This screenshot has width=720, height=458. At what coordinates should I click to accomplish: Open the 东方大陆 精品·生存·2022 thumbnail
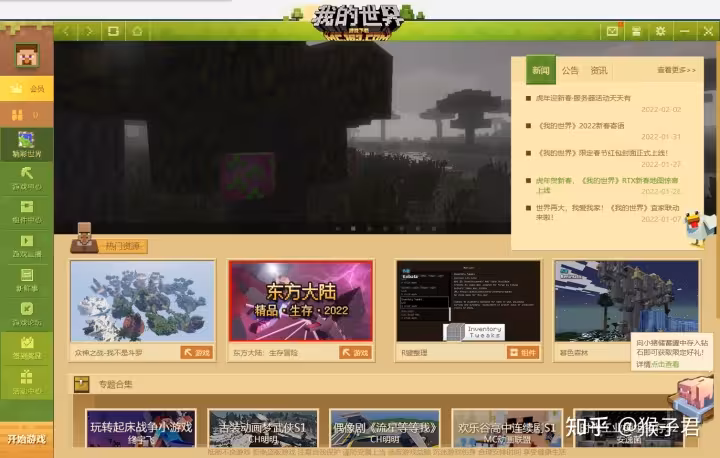[301, 301]
